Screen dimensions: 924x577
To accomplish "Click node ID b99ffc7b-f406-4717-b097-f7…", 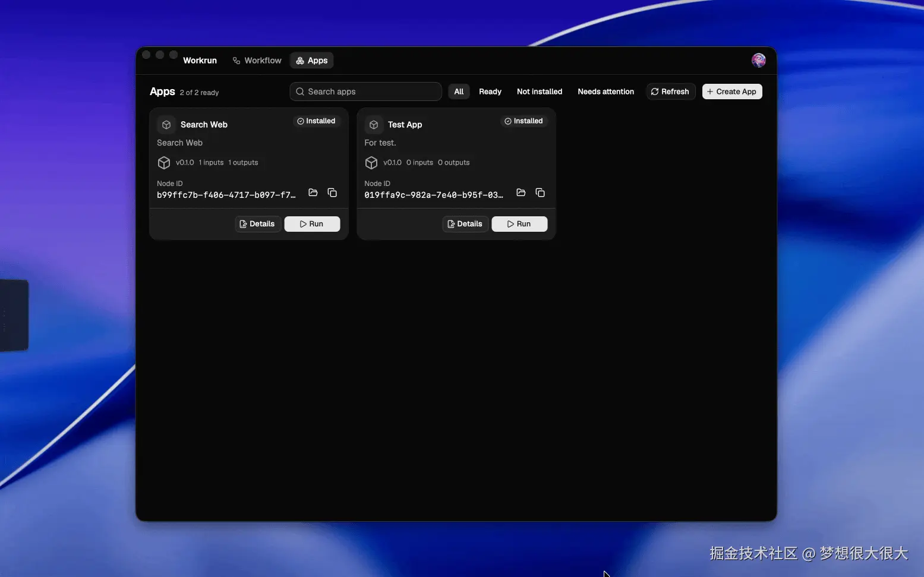I will pos(226,195).
